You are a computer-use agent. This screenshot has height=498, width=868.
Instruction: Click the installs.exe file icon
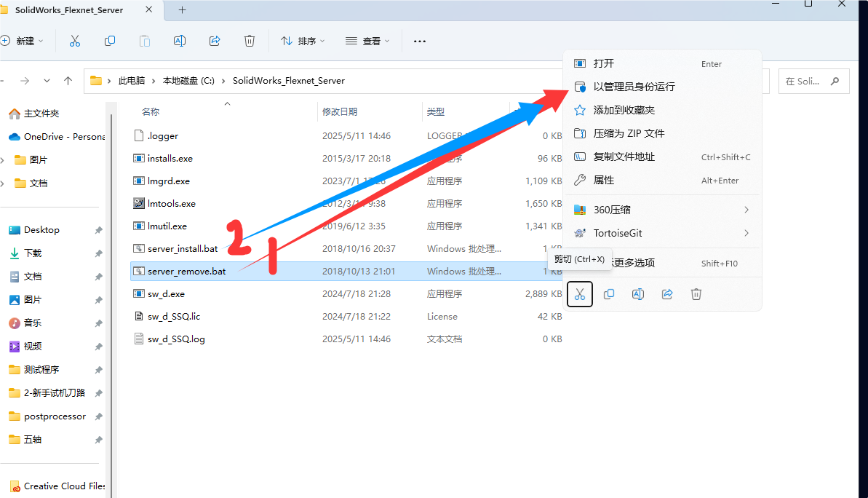tap(139, 159)
